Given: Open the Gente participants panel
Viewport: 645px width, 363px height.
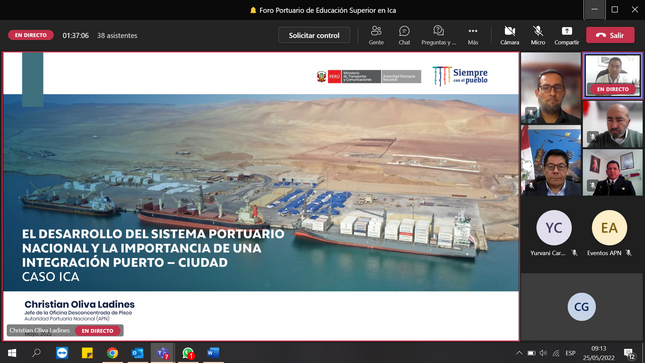Looking at the screenshot, I should pyautogui.click(x=376, y=35).
